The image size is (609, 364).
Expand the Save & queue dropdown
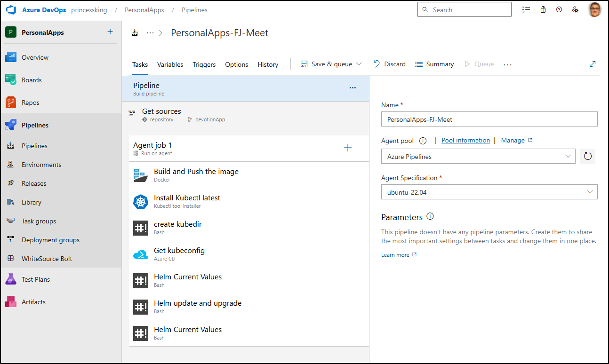359,64
